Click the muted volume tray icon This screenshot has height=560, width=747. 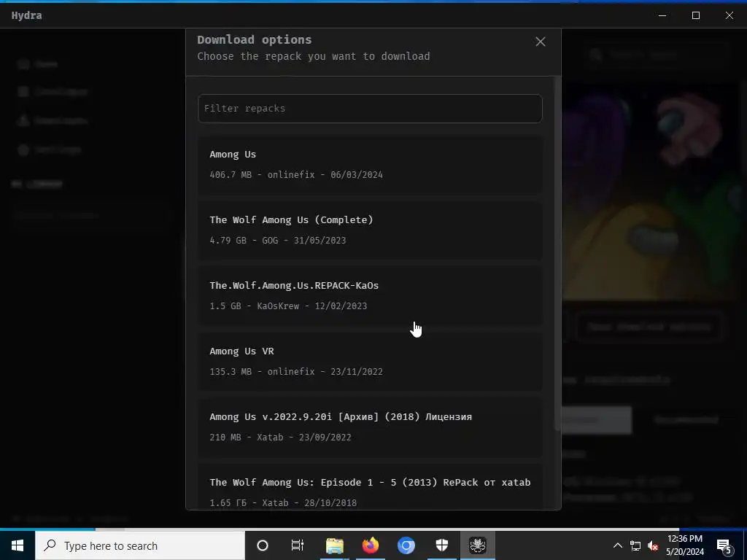(x=653, y=545)
